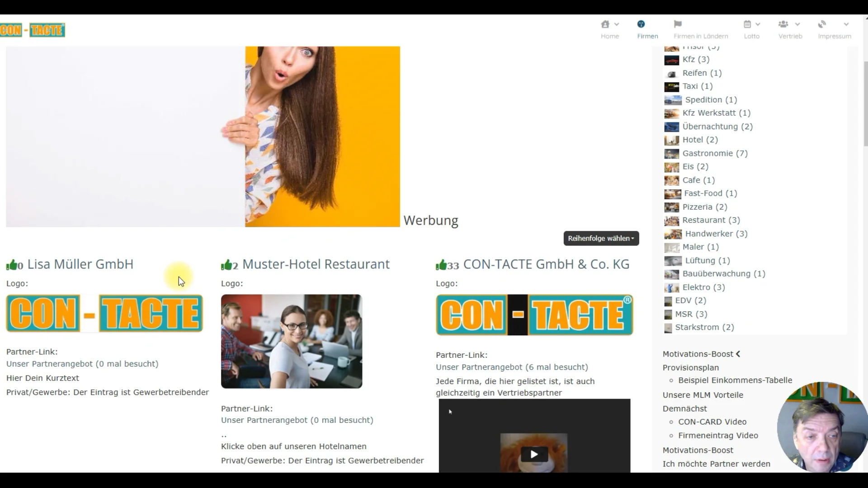868x488 pixels.
Task: Select the Handwerker (3) category
Action: [716, 234]
